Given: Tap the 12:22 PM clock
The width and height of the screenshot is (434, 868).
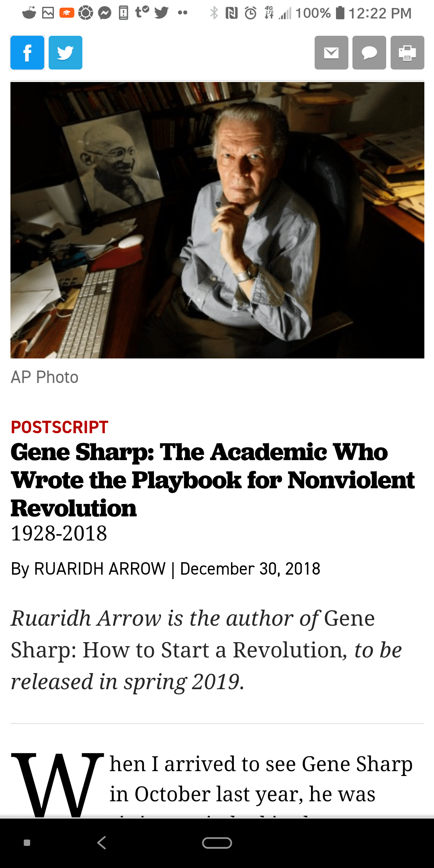Looking at the screenshot, I should point(380,13).
